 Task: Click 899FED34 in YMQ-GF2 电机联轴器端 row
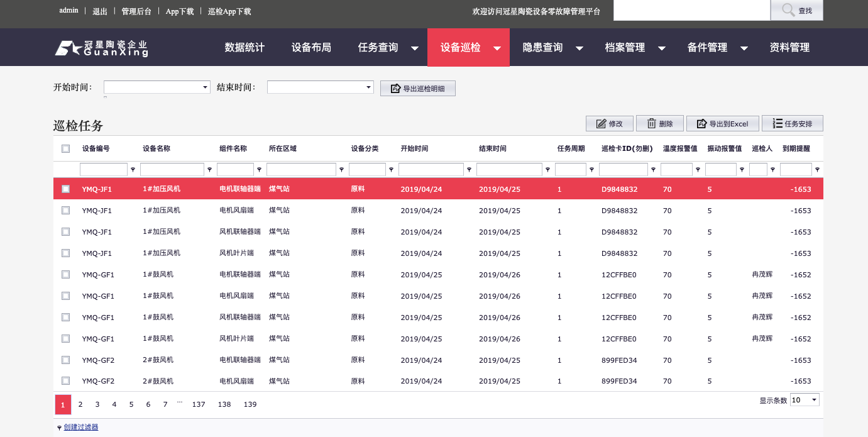point(619,360)
